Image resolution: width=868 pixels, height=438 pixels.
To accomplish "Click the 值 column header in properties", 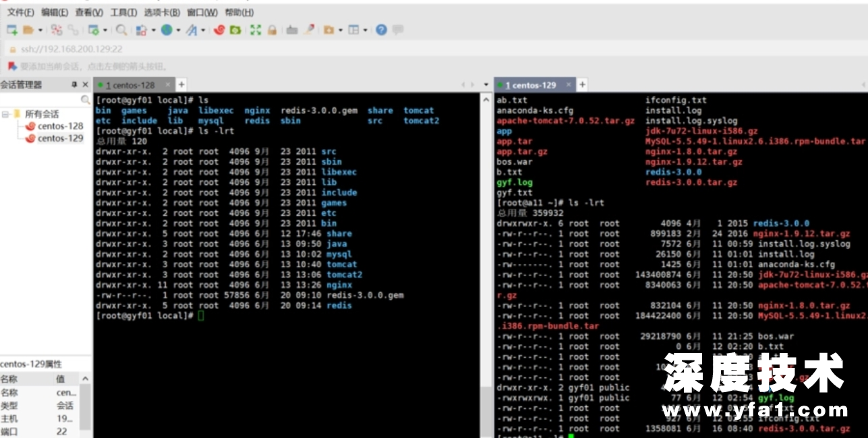I will click(x=65, y=379).
